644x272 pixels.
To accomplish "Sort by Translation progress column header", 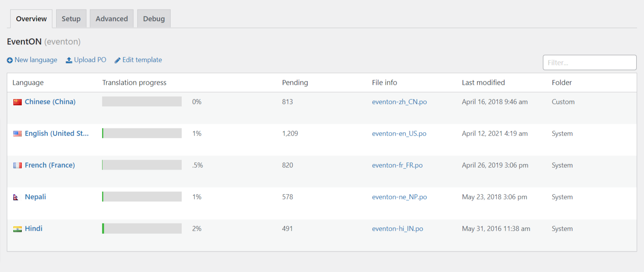I will coord(134,83).
